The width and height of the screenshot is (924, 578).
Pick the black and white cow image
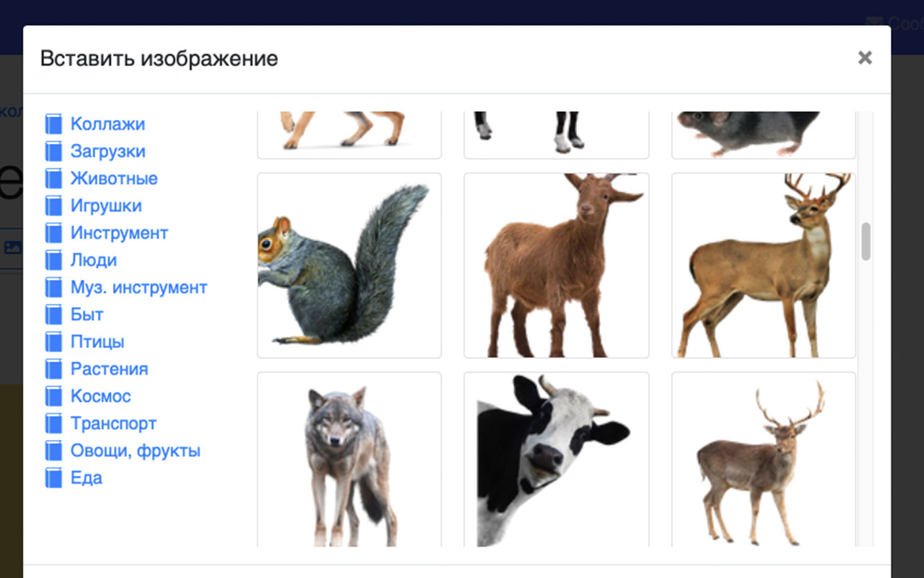(x=556, y=460)
